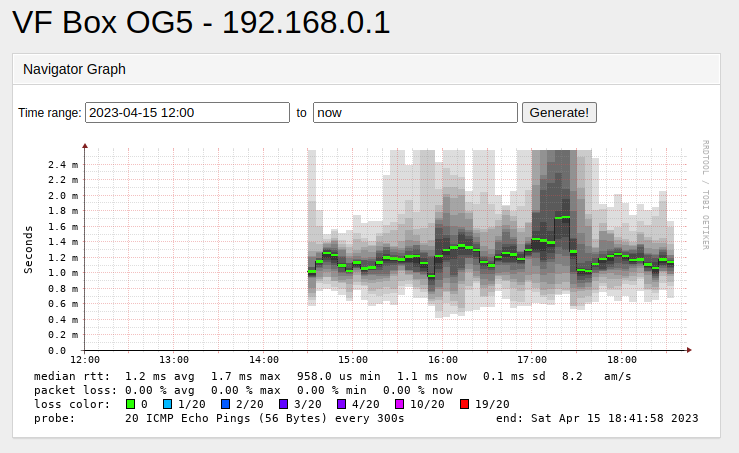Viewport: 739px width, 453px height.
Task: Click the light blue 1/20 loss swatch
Action: pyautogui.click(x=168, y=404)
